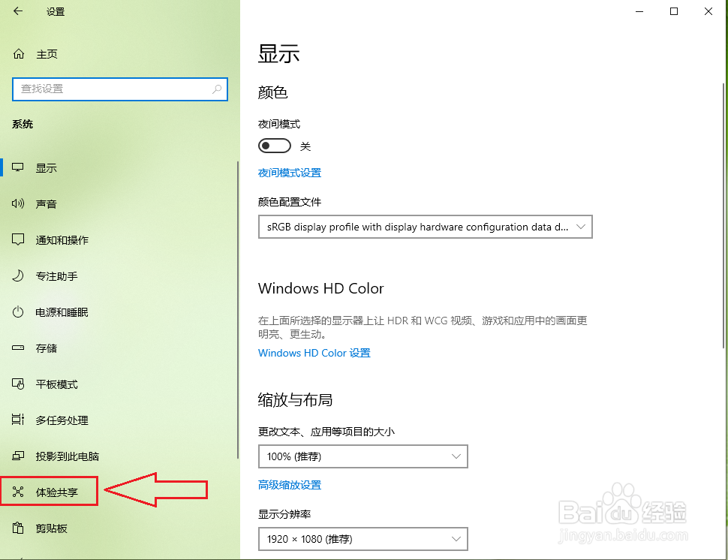Open the 剪贴板 clipboard icon

coord(18,528)
